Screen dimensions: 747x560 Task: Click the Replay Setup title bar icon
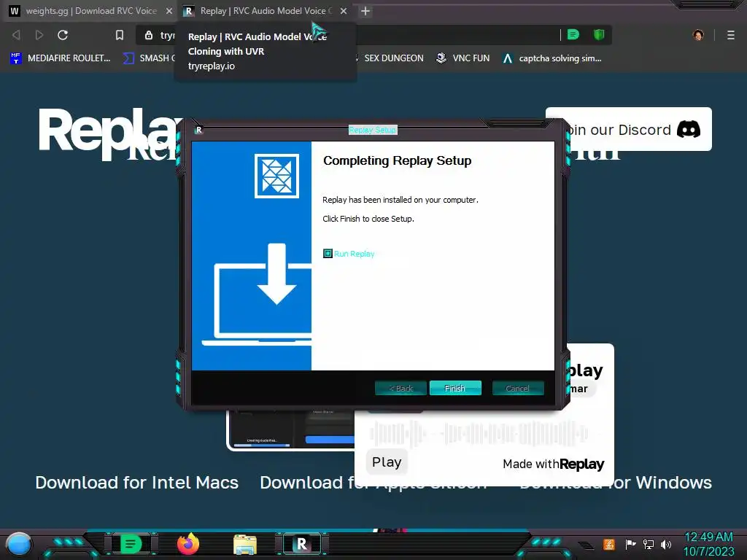tap(199, 130)
